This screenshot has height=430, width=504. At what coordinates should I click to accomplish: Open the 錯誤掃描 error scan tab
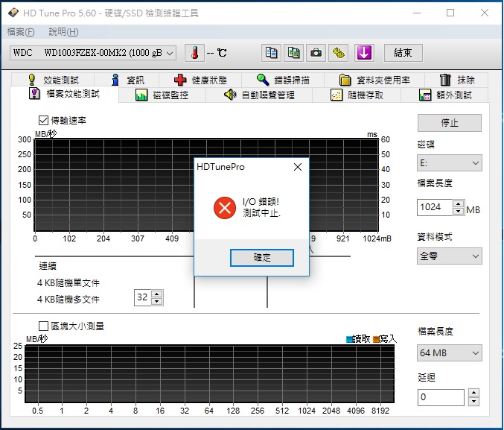point(283,80)
